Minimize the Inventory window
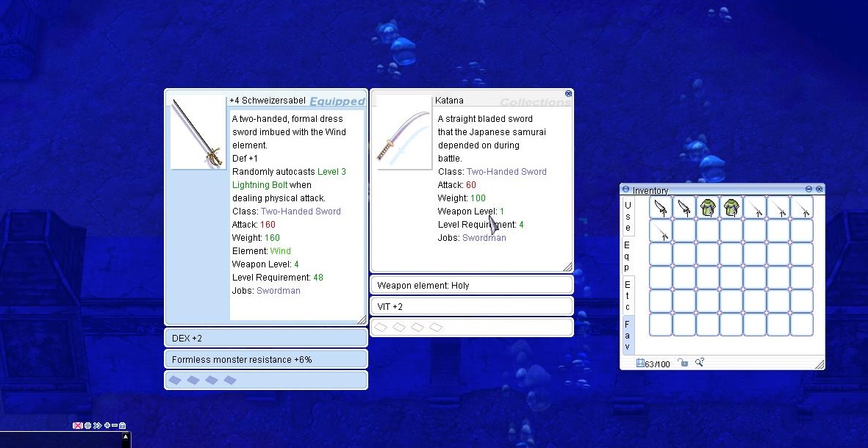This screenshot has width=868, height=448. pos(808,189)
